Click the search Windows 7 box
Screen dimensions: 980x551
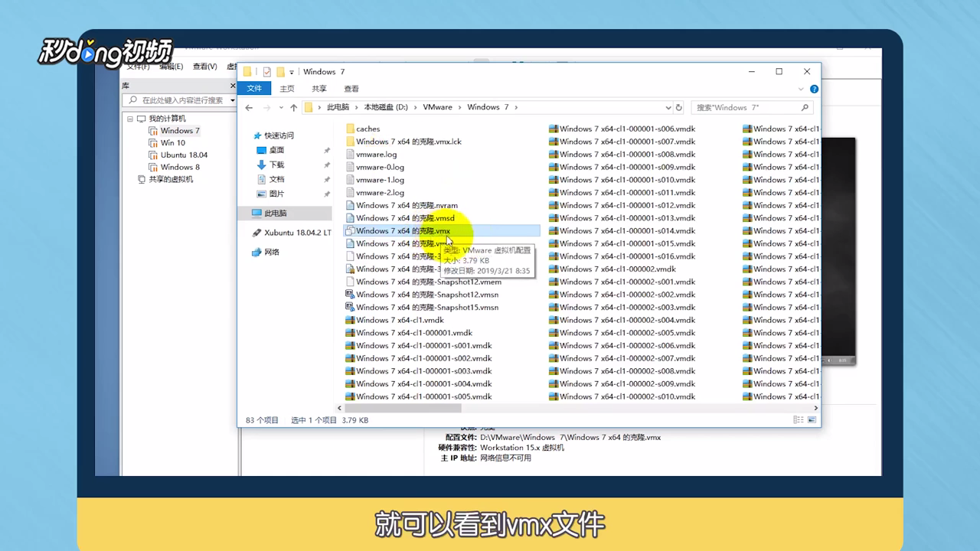click(751, 108)
